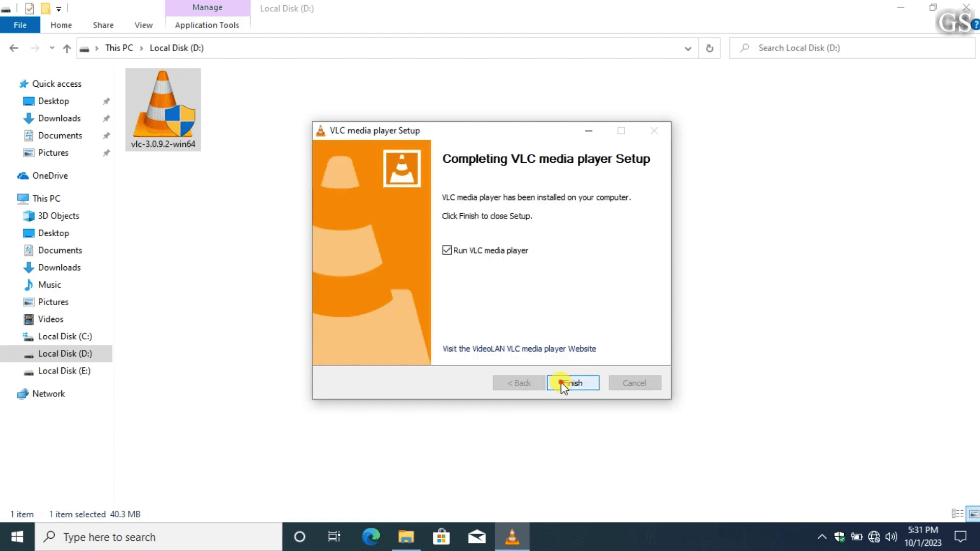
Task: Open Cortana circle on taskbar
Action: tap(300, 537)
